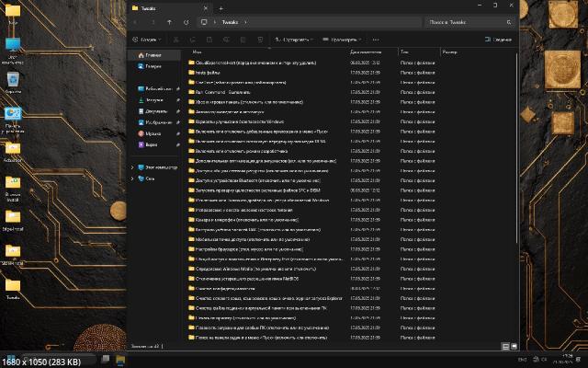The image size is (588, 368).
Task: Open the Tweaks folder on the desktop
Action: coord(13,286)
